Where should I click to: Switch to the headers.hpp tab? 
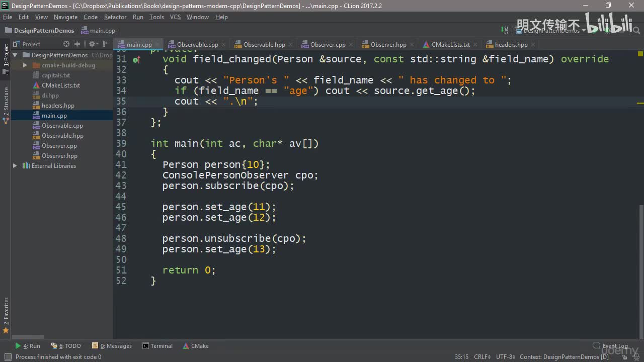click(x=511, y=45)
